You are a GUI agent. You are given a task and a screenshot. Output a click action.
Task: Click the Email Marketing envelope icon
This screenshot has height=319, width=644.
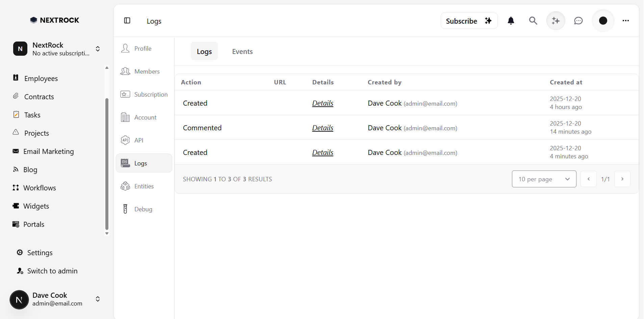click(x=16, y=151)
